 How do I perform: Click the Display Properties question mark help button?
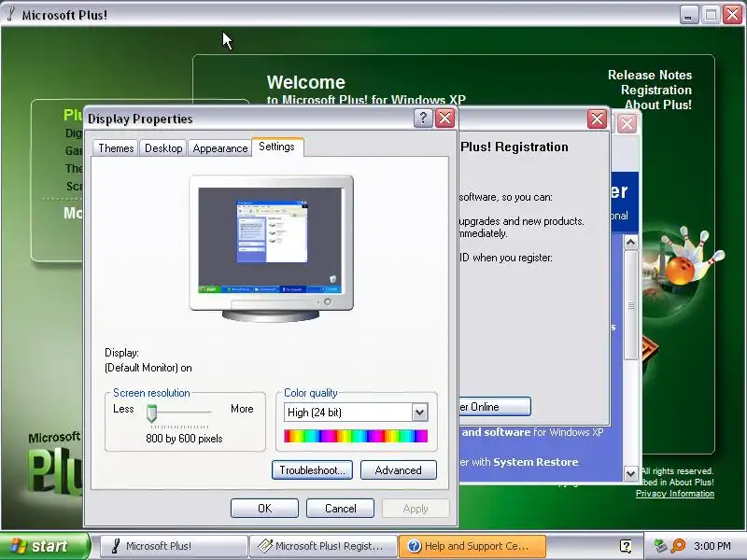pos(423,119)
